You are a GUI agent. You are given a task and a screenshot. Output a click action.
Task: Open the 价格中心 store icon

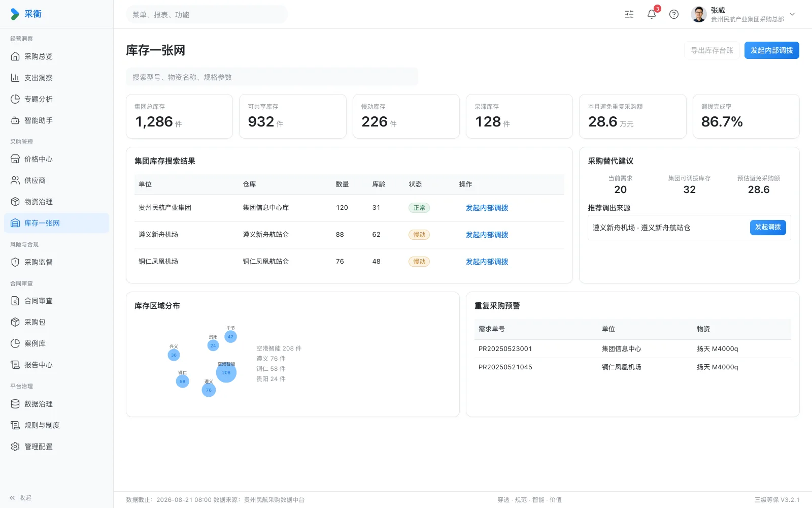15,159
